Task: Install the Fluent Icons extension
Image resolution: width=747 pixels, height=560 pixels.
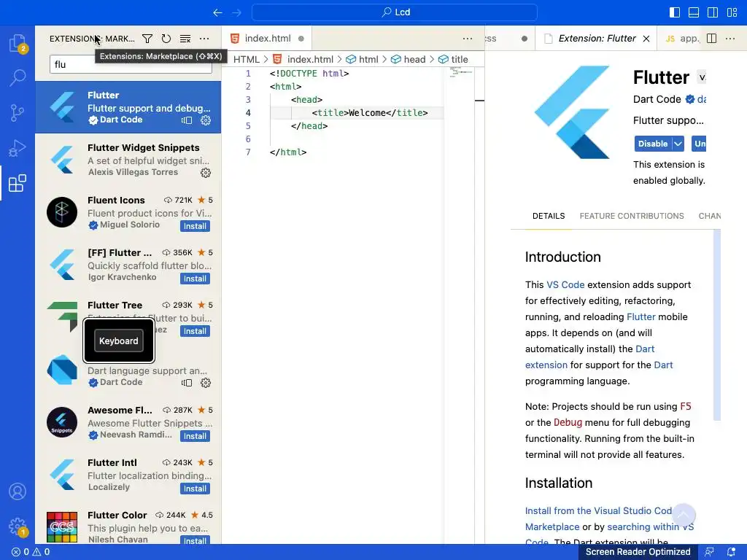Action: pos(195,226)
